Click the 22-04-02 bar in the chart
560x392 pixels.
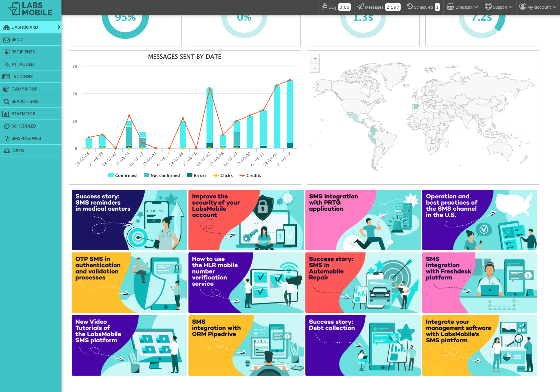[290, 114]
